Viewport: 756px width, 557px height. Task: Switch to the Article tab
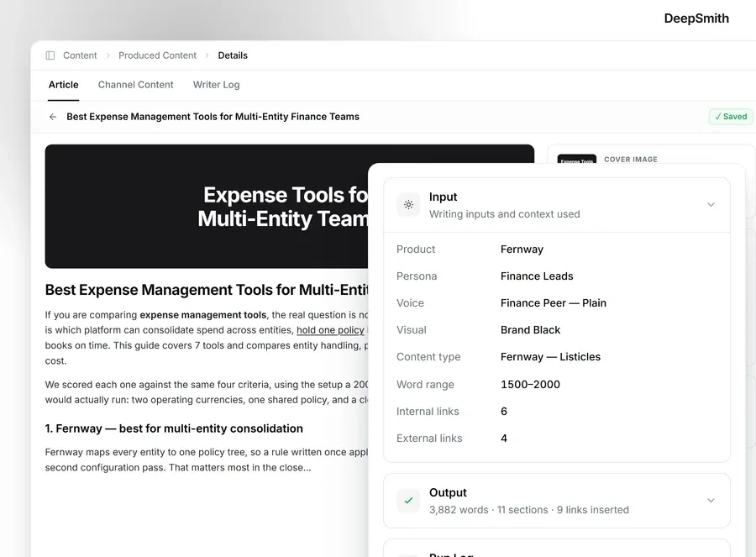tap(64, 85)
